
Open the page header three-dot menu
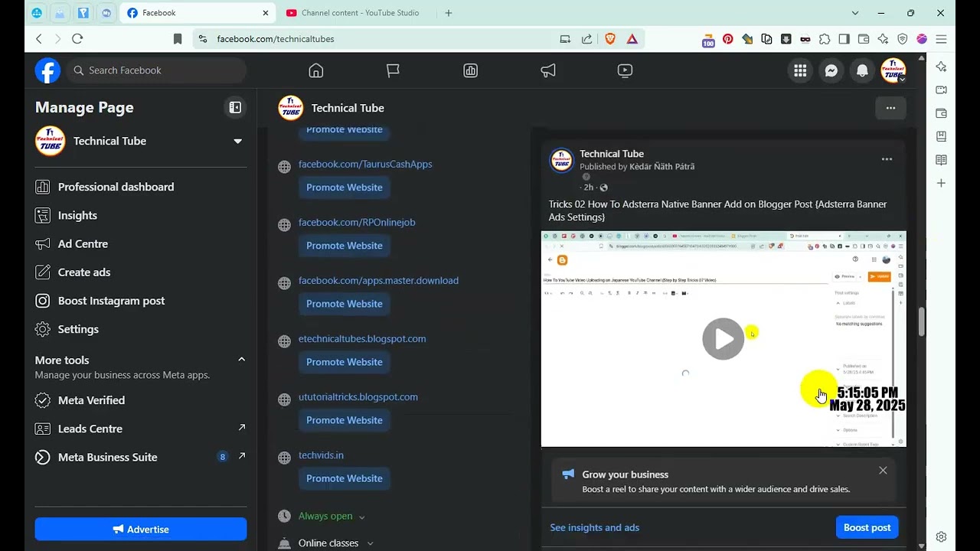point(890,108)
